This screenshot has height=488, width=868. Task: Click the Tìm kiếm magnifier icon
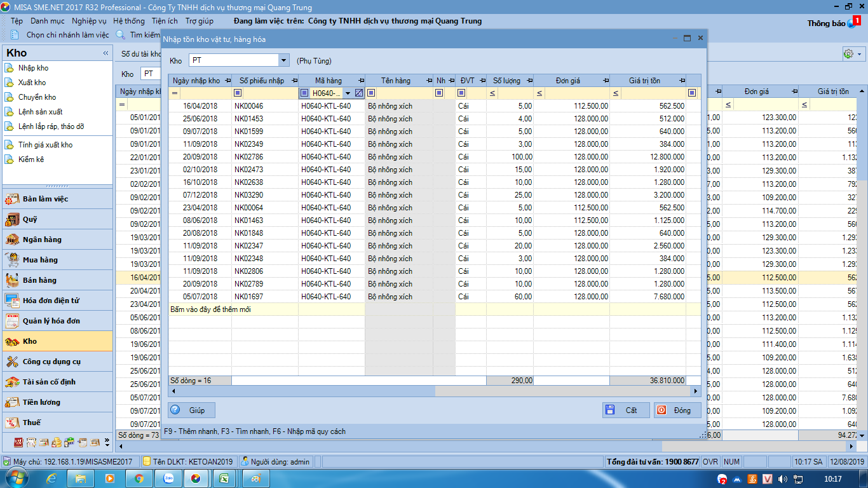[121, 35]
